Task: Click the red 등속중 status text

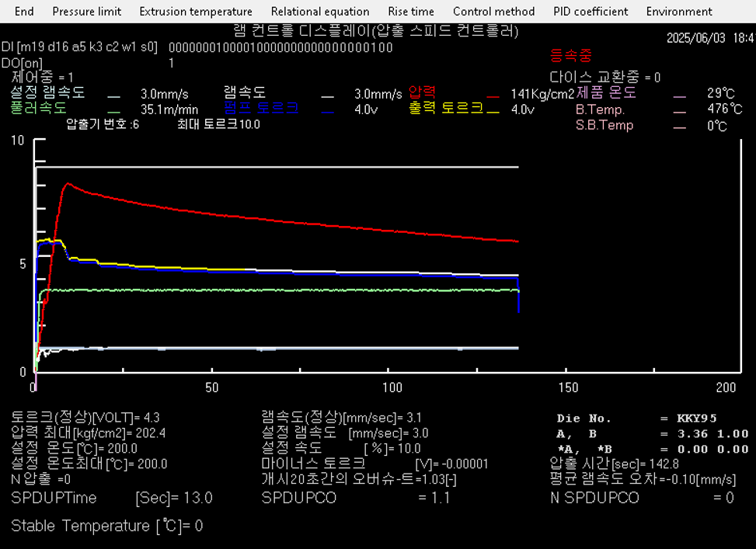Action: pyautogui.click(x=571, y=56)
